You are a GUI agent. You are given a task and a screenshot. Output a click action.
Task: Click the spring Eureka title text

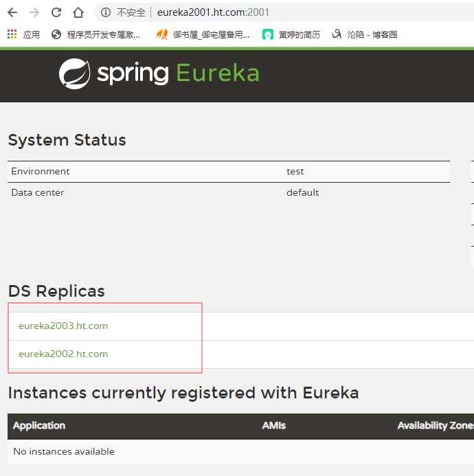click(178, 73)
